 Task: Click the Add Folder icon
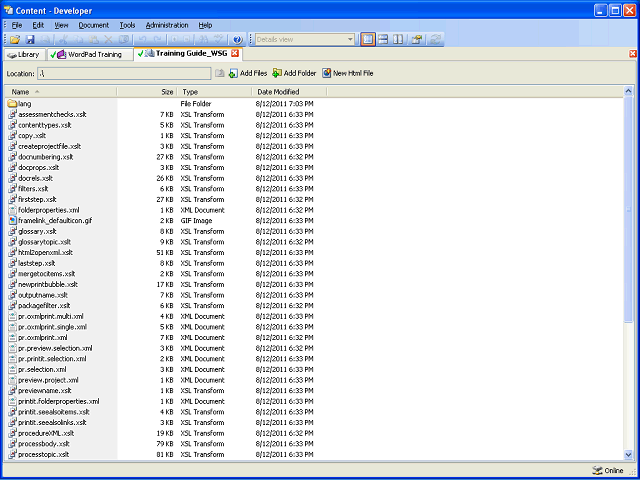coord(277,73)
